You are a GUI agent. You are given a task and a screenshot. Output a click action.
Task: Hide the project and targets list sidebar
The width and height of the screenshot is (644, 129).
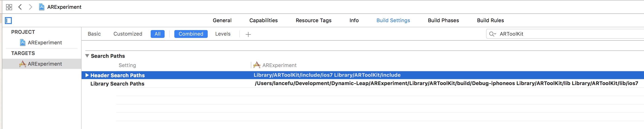(9, 21)
